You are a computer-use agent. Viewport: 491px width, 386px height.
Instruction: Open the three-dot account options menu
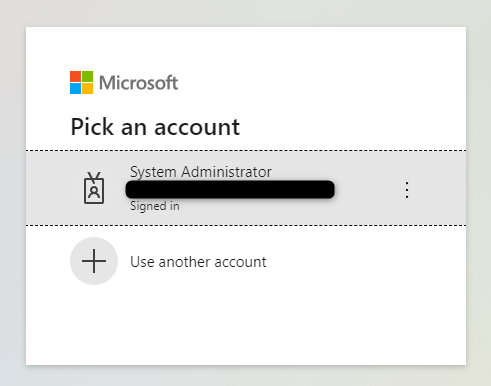407,190
